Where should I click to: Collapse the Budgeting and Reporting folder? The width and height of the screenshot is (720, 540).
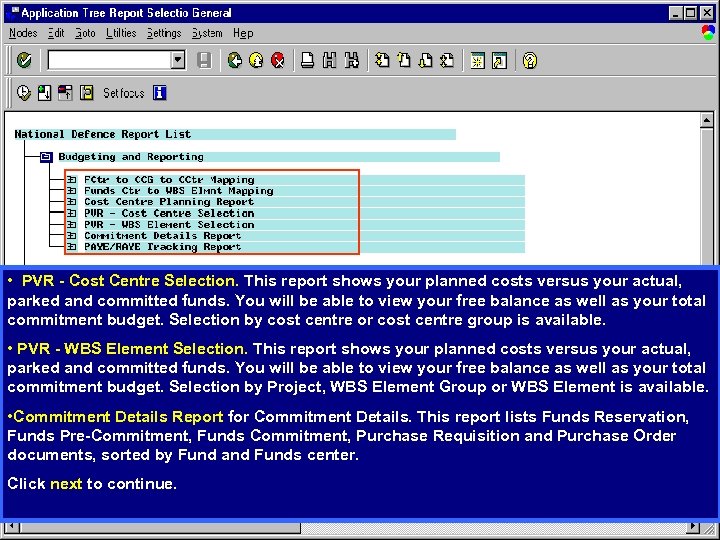[x=46, y=157]
